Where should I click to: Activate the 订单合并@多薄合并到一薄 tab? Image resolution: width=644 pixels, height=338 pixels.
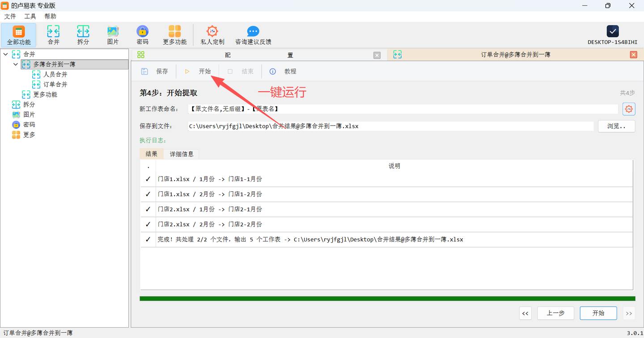click(515, 55)
